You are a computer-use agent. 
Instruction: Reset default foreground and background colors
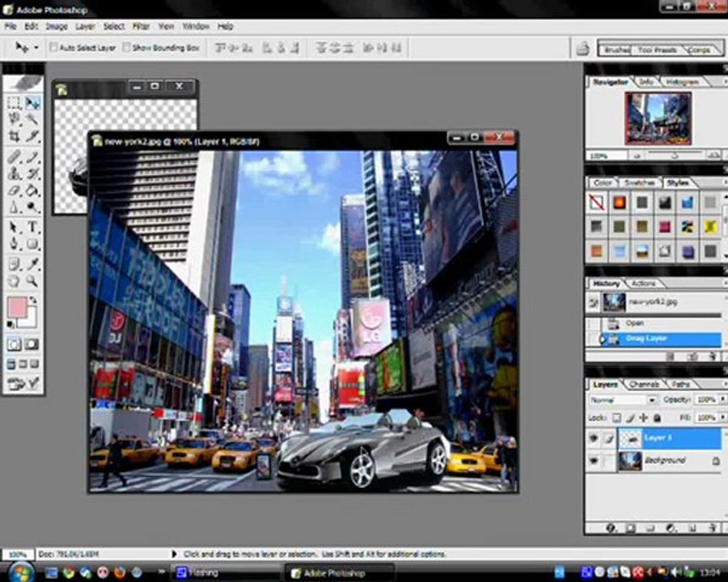[x=11, y=324]
